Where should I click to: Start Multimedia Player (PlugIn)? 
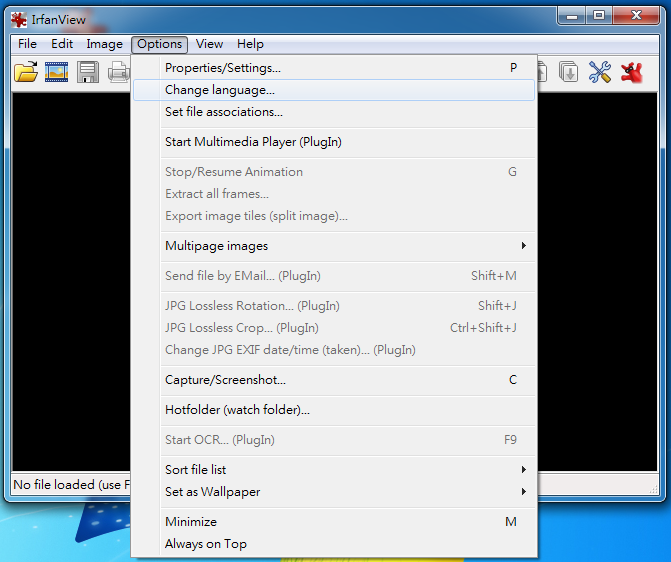(334, 142)
